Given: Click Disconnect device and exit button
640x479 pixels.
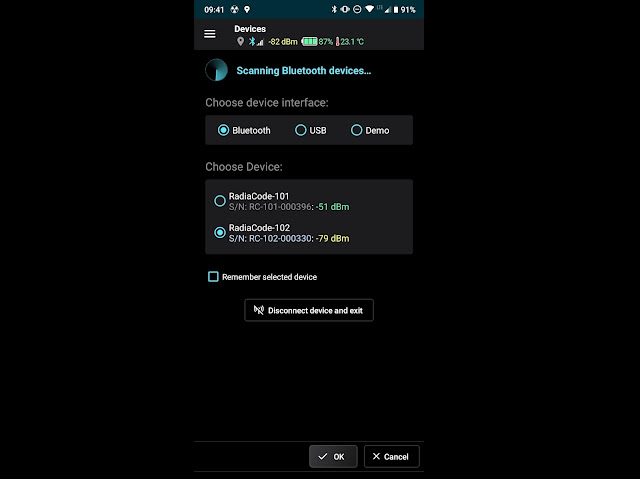Looking at the screenshot, I should (309, 310).
